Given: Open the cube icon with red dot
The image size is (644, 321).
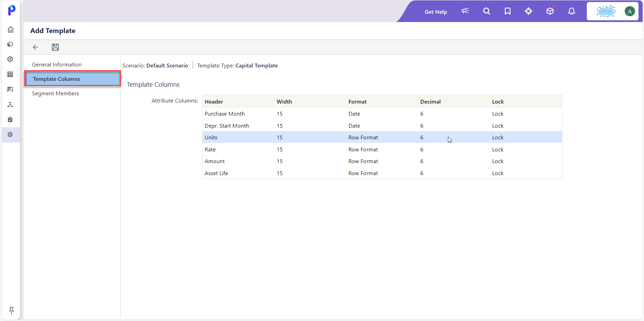Looking at the screenshot, I should 550,11.
